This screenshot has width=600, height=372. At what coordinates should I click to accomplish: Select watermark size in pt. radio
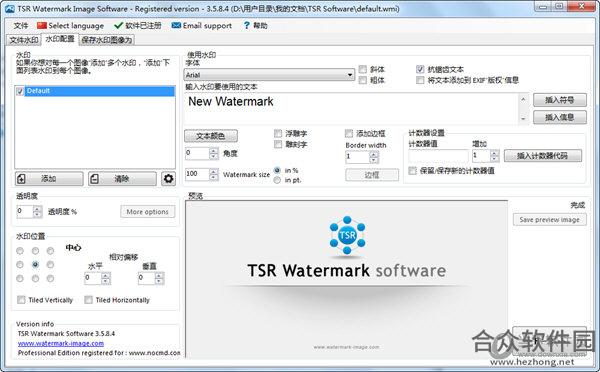pos(277,180)
